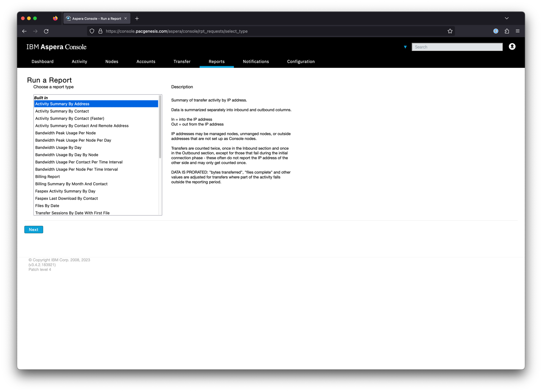Reload the page with the refresh icon
Image resolution: width=542 pixels, height=392 pixels.
[46, 31]
